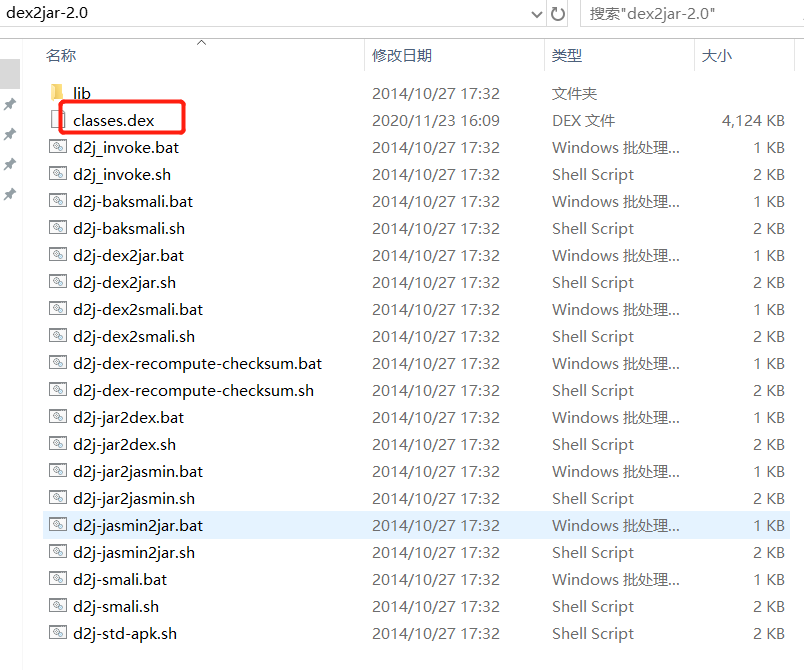Viewport: 804px width, 670px height.
Task: Open the address bar history dropdown
Action: point(536,14)
